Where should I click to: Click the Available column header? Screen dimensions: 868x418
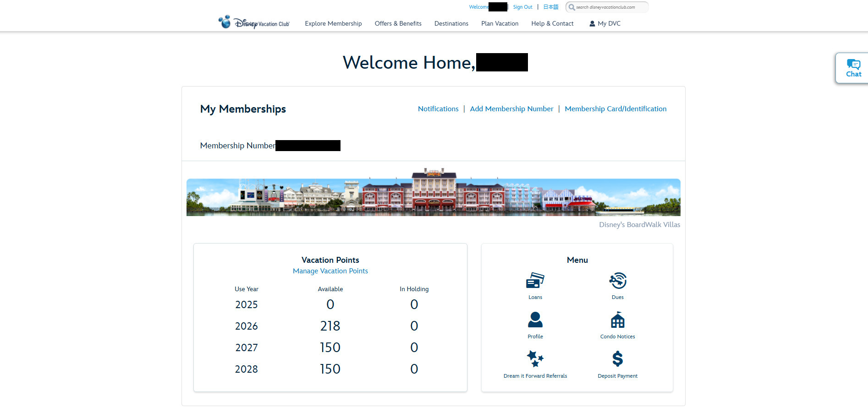point(330,289)
